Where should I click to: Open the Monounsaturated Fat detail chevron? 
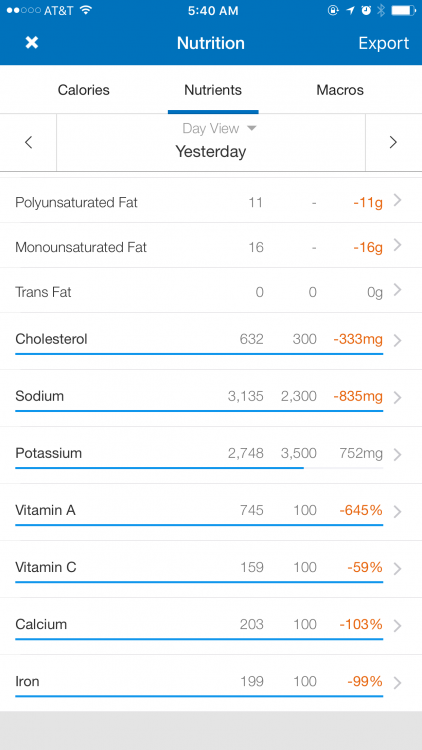(x=397, y=246)
